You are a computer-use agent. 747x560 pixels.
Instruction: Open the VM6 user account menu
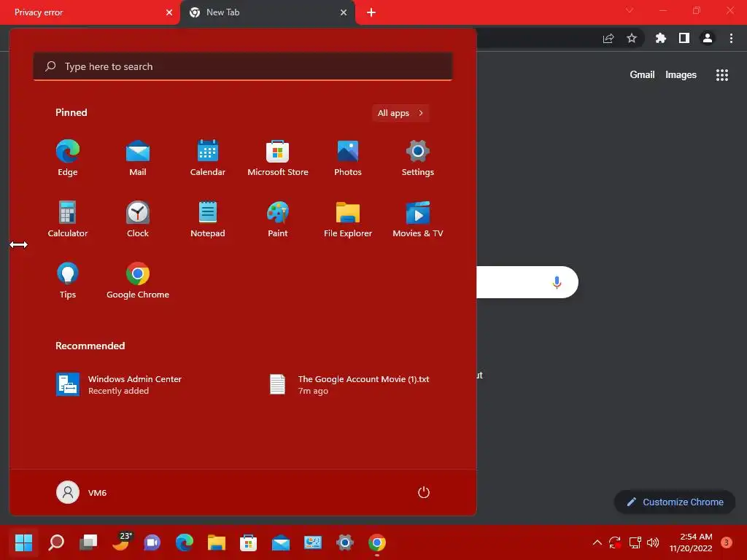[x=82, y=492]
